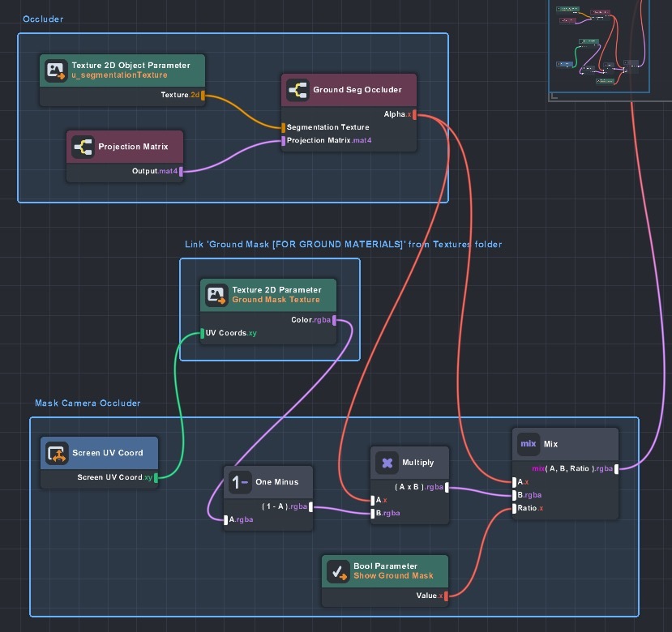Click the Ground Mask Texture node icon
This screenshot has height=632, width=672.
coord(216,295)
